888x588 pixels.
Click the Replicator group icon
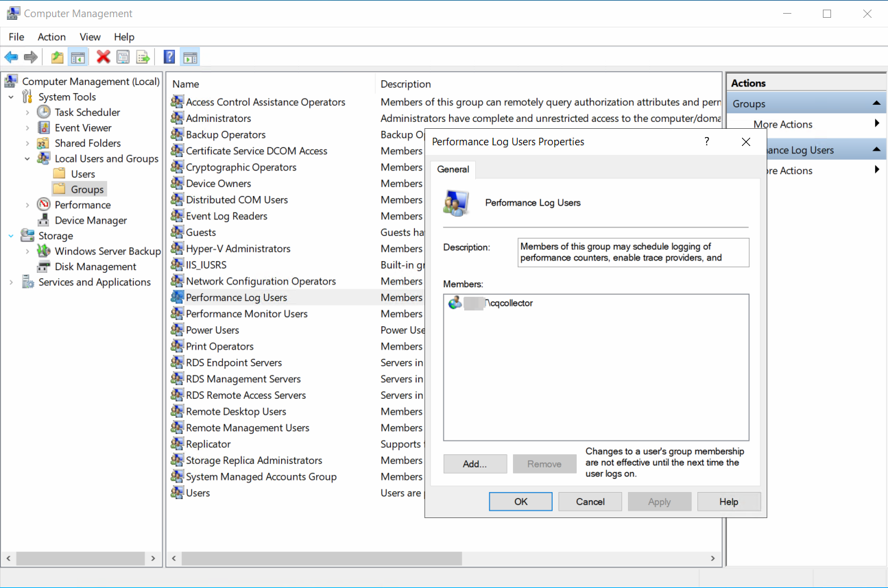click(x=177, y=444)
